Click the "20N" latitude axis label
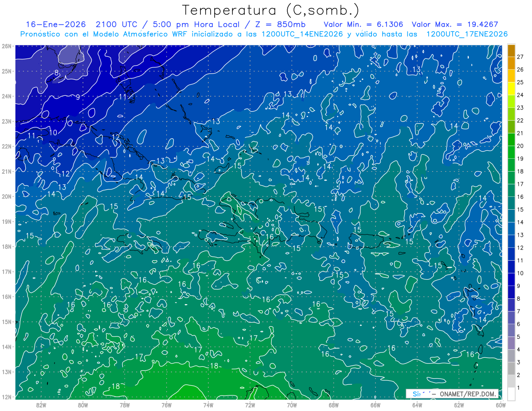This screenshot has height=411, width=532. [x=7, y=196]
